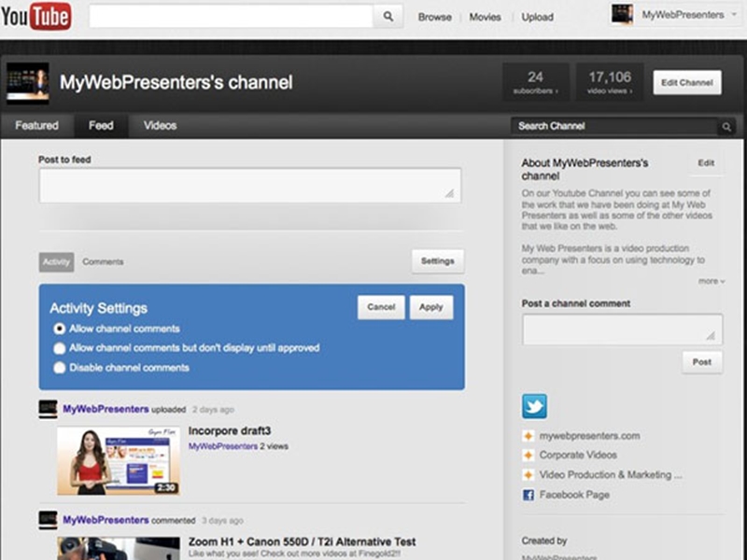This screenshot has width=747, height=560.
Task: Click the top search magnifier button
Action: 388,17
